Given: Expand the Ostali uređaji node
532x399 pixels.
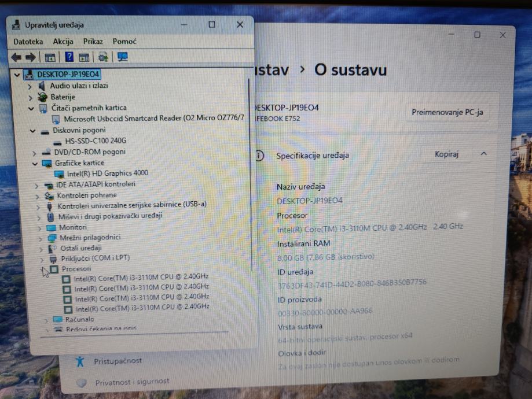Looking at the screenshot, I should point(41,249).
